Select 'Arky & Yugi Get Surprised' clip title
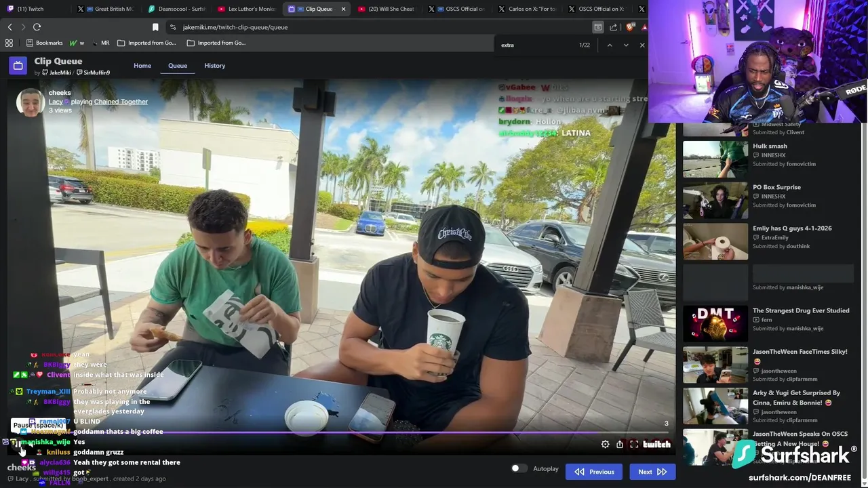Screen dimensions: 868x488 click(x=797, y=397)
